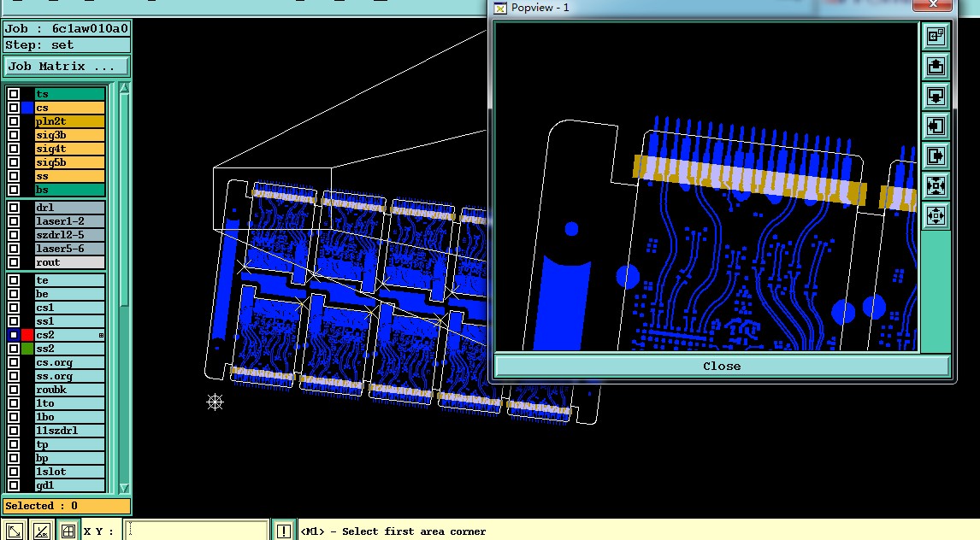Click the blue color swatch beside cs
Screen dimensions: 980x540
point(27,108)
